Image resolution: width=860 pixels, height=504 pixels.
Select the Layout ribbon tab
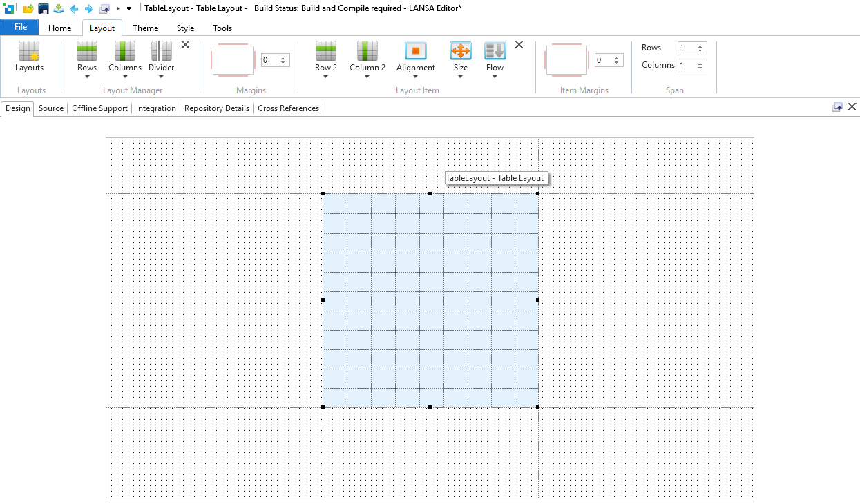102,28
